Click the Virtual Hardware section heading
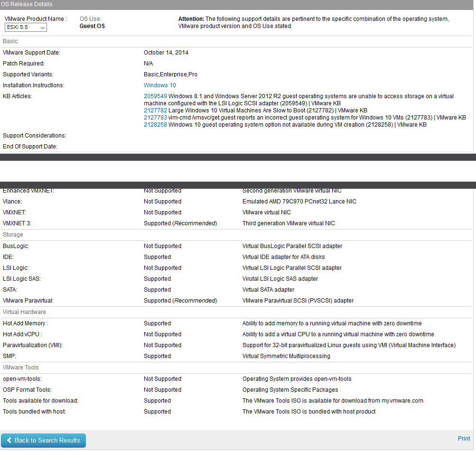The height and width of the screenshot is (451, 476). coord(24,312)
